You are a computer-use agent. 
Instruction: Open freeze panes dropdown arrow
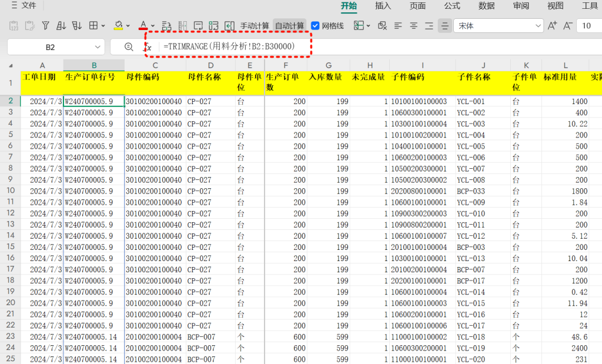click(x=368, y=26)
